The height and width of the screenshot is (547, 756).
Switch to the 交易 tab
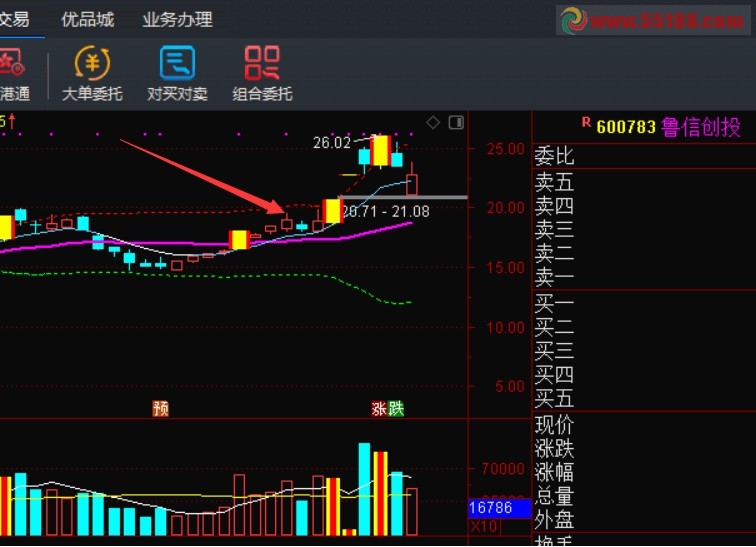click(14, 20)
